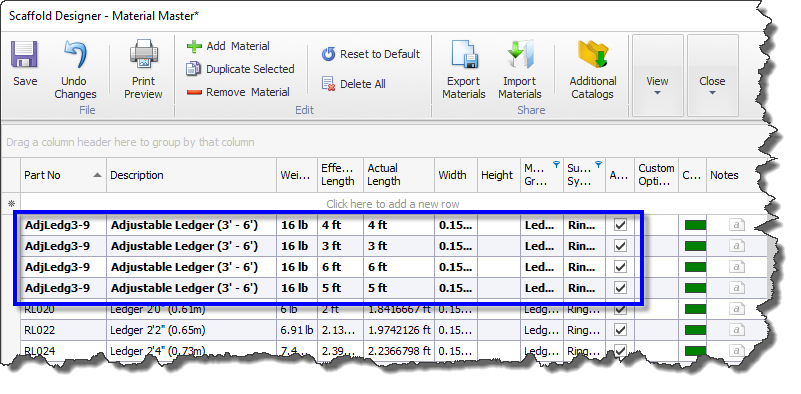Select actual length 1.9742126 ft
This screenshot has height=394, width=801.
tap(399, 330)
